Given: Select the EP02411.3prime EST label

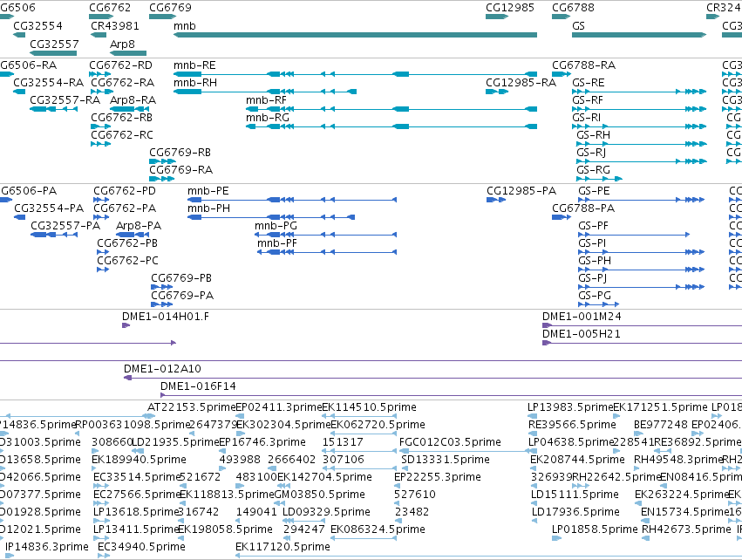Looking at the screenshot, I should [279, 407].
